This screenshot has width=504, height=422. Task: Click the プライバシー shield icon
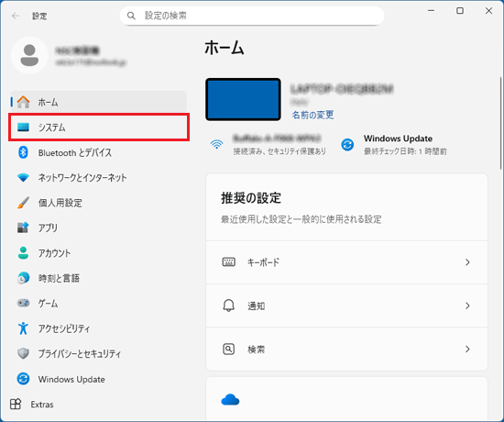click(23, 353)
